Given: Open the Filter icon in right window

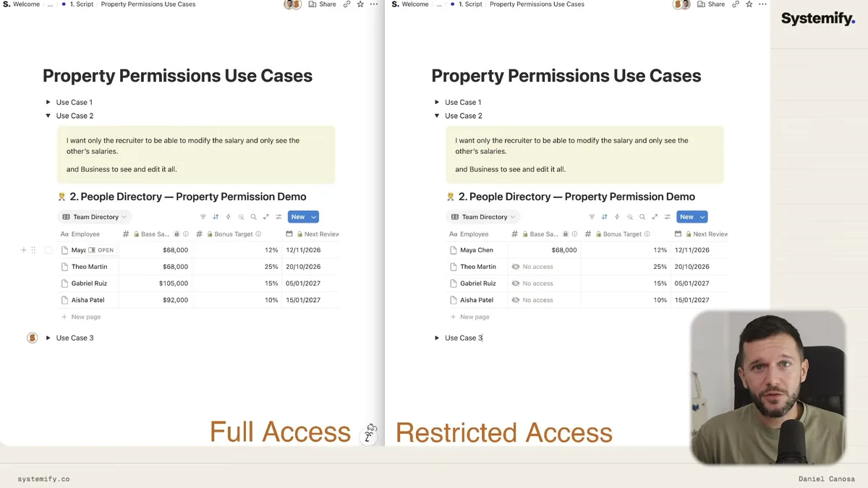Looking at the screenshot, I should [592, 217].
